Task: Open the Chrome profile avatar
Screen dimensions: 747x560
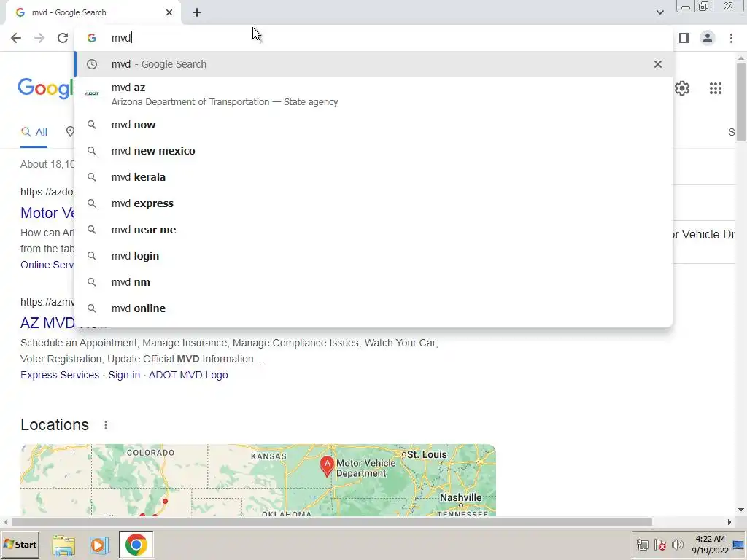Action: pos(708,38)
